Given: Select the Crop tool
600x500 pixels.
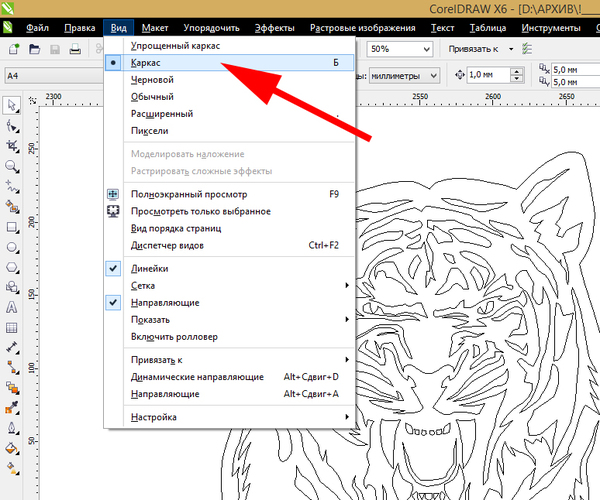Looking at the screenshot, I should click(x=12, y=146).
